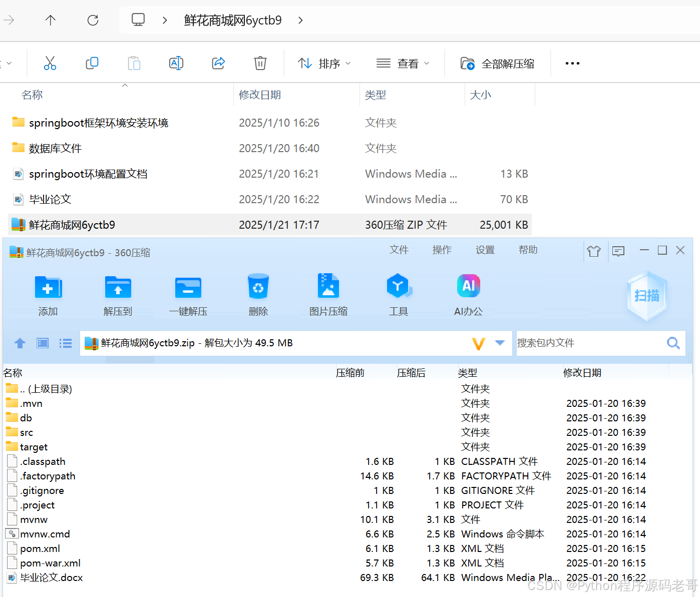
Task: Click the 一键解压 one-click extract icon
Action: (x=188, y=295)
